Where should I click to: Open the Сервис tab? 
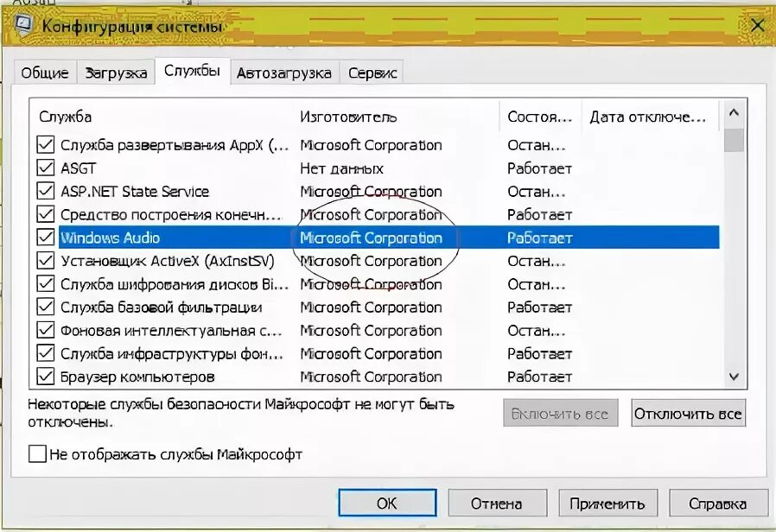372,73
